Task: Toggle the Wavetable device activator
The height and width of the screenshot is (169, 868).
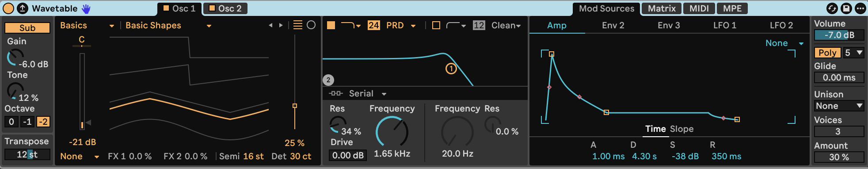Action: click(x=8, y=8)
